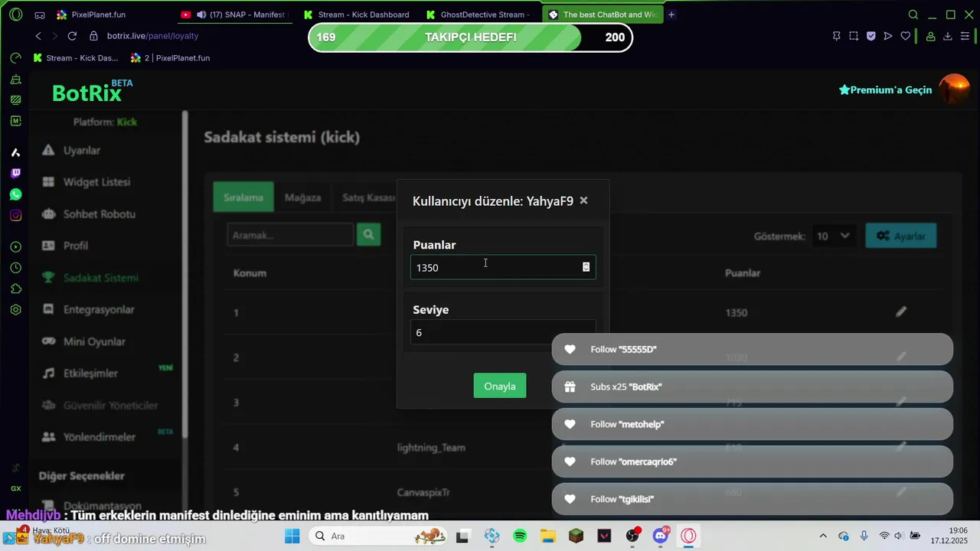Open the Aria AI sidebar icon
Image resolution: width=980 pixels, height=551 pixels.
[x=15, y=152]
